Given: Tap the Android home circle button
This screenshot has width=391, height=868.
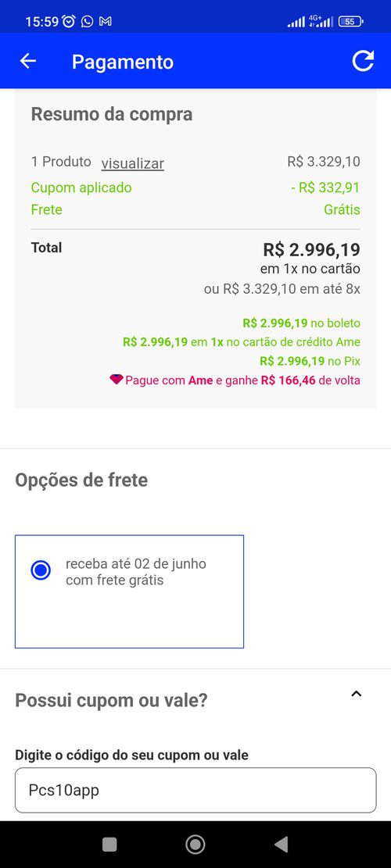Looking at the screenshot, I should [x=195, y=845].
